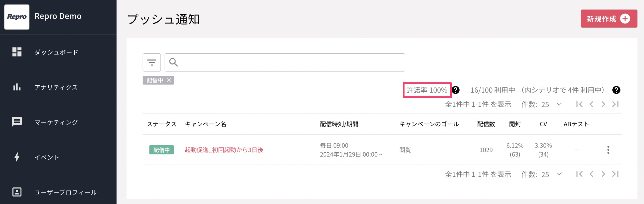The image size is (644, 204).
Task: Select the マーケティング menu label in sidebar
Action: tap(56, 122)
